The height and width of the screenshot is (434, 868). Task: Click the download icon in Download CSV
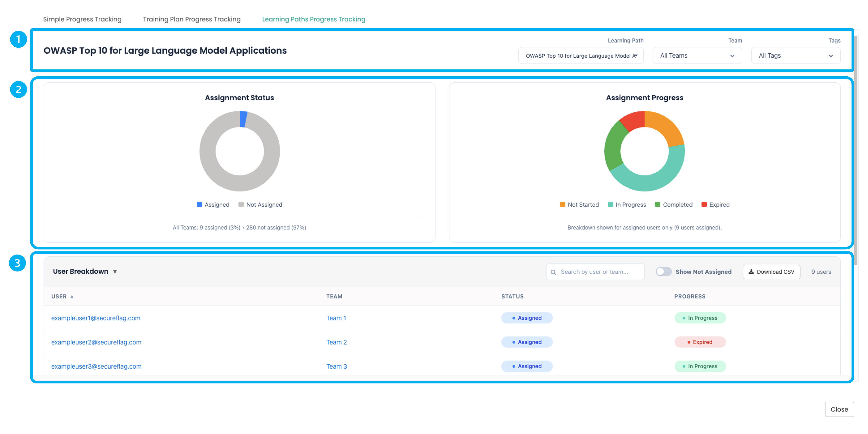coord(751,271)
